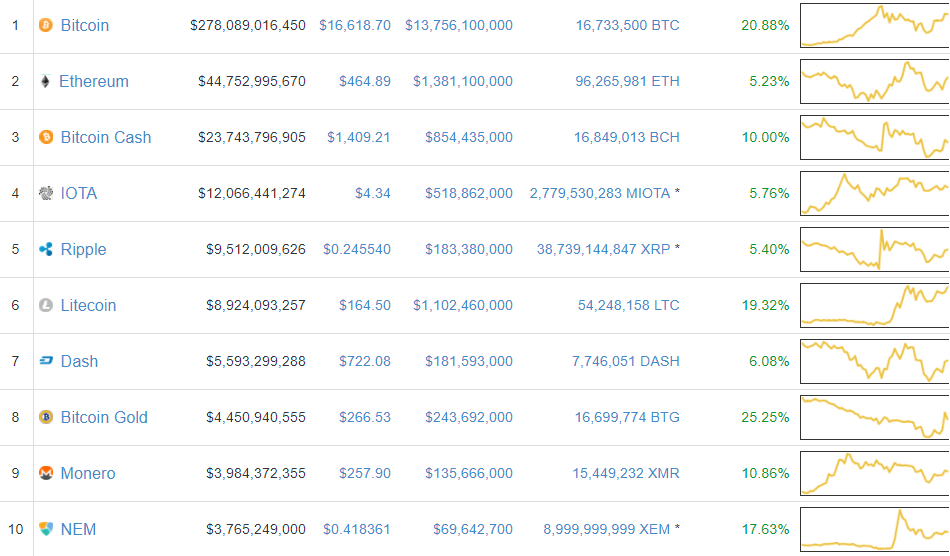This screenshot has height=556, width=950.
Task: Click the Monero logo icon
Action: click(x=45, y=473)
